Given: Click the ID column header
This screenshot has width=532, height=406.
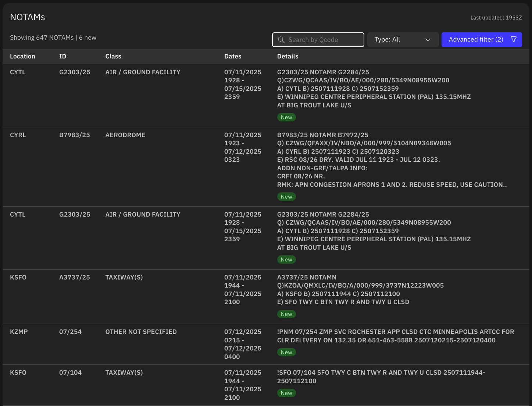Looking at the screenshot, I should point(63,56).
